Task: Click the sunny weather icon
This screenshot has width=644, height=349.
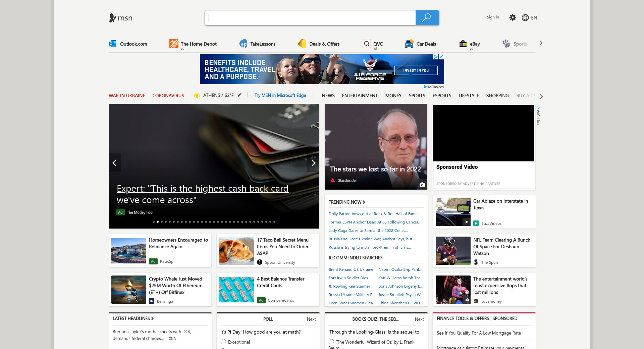Action: point(197,95)
